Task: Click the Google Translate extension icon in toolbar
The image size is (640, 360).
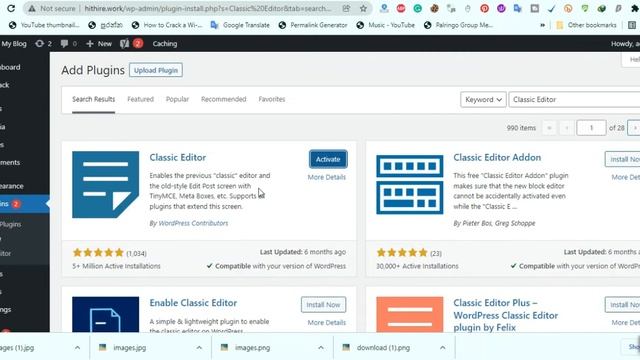Action: coord(518,8)
